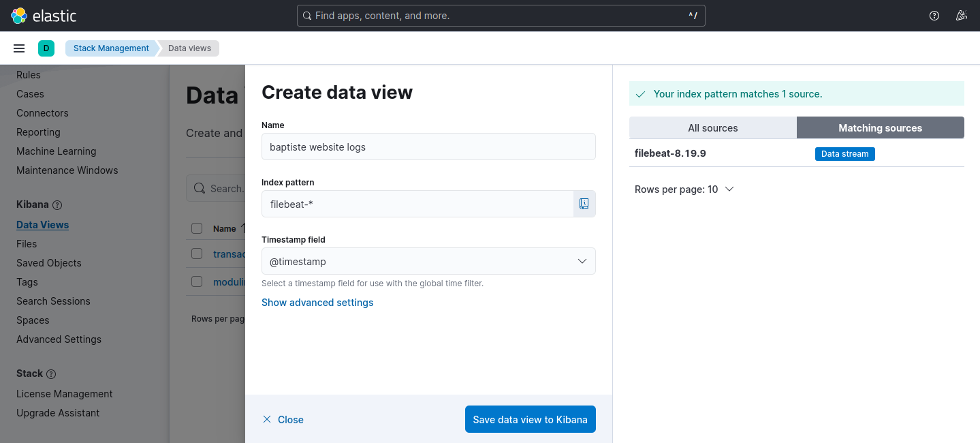Click the Data stream badge for filebeat-8.19.9
This screenshot has width=980, height=443.
pyautogui.click(x=844, y=153)
